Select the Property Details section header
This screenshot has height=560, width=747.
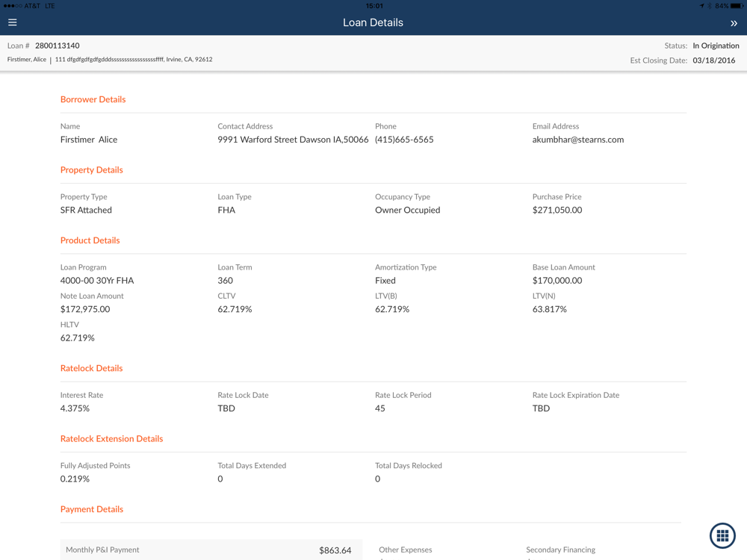pyautogui.click(x=91, y=169)
